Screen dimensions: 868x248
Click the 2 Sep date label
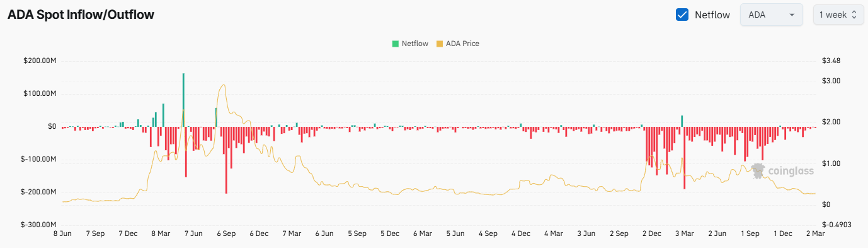619,233
